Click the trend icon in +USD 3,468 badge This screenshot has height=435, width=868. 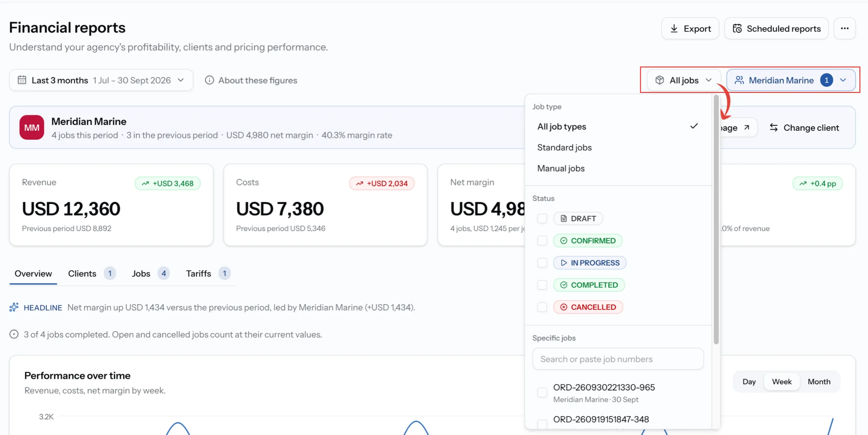click(145, 183)
